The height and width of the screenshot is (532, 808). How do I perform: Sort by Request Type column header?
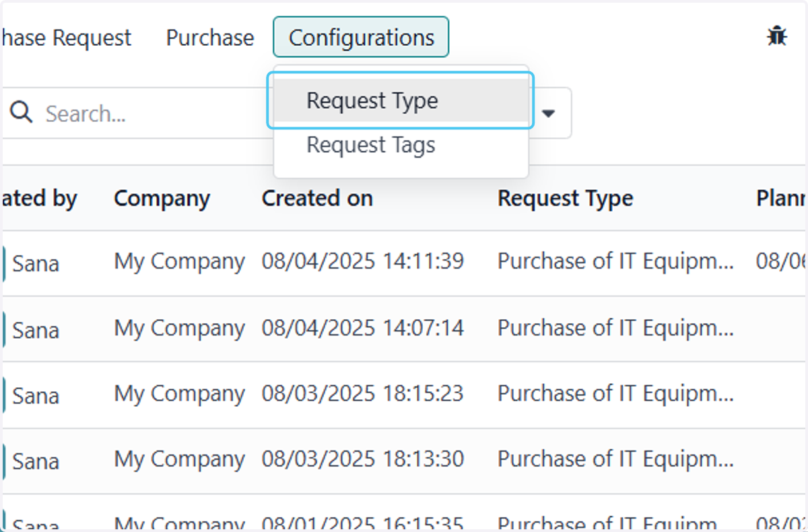coord(566,198)
